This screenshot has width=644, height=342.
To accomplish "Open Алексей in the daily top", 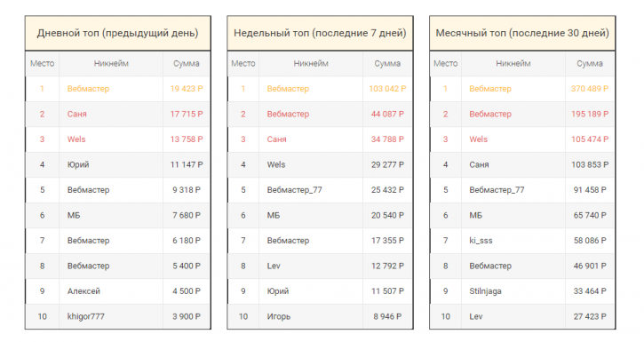I will pyautogui.click(x=83, y=291).
